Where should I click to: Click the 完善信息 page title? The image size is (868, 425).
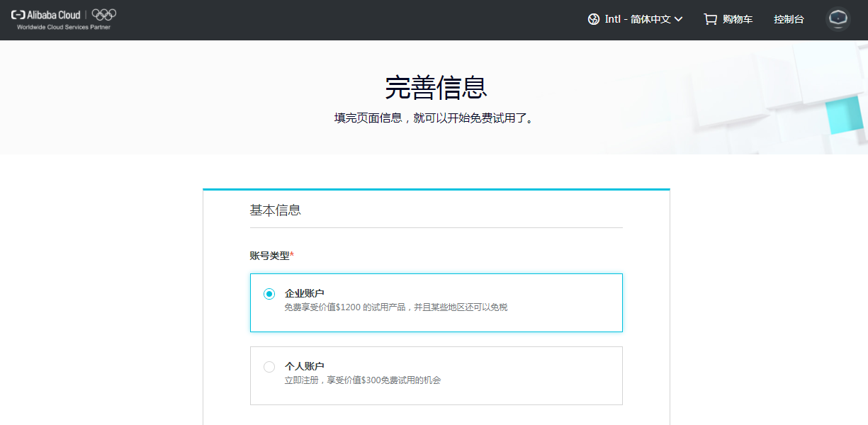coord(436,88)
